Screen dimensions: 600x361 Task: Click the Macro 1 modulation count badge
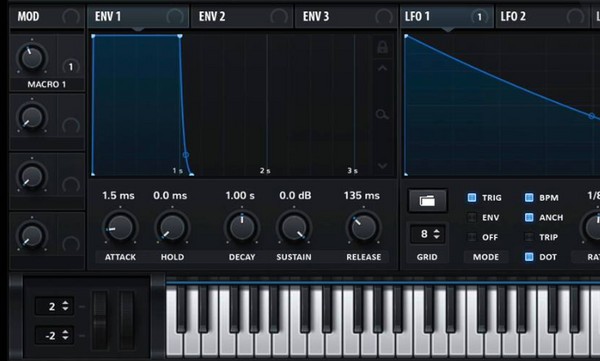[x=70, y=67]
